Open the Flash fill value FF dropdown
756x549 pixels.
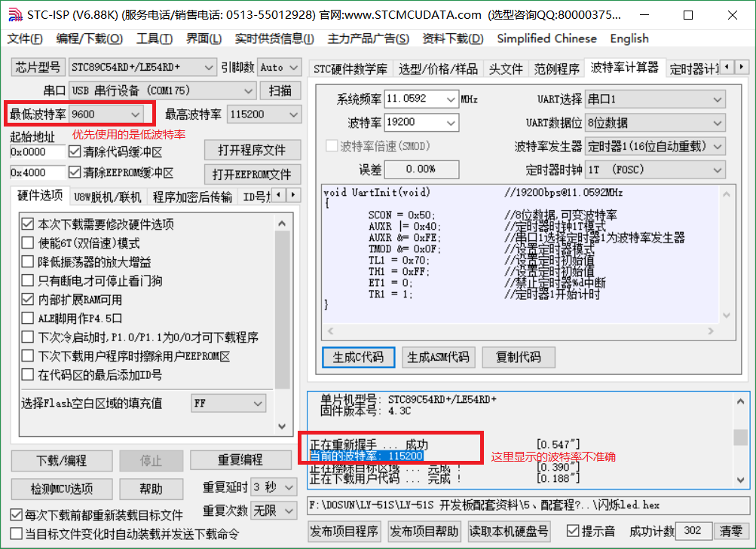pos(228,403)
